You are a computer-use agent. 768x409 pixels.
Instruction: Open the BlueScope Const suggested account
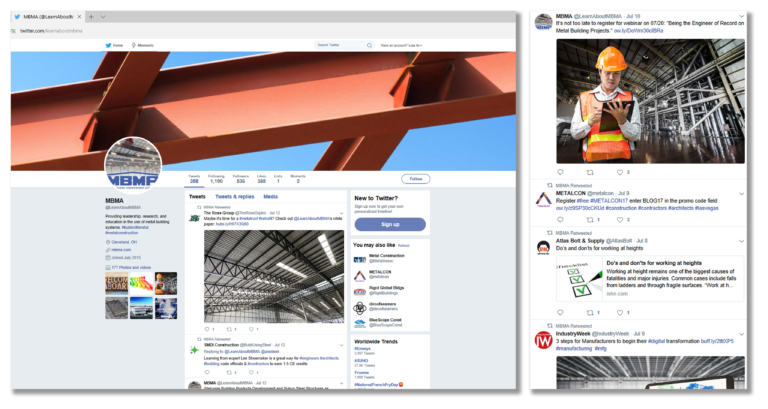click(x=385, y=322)
